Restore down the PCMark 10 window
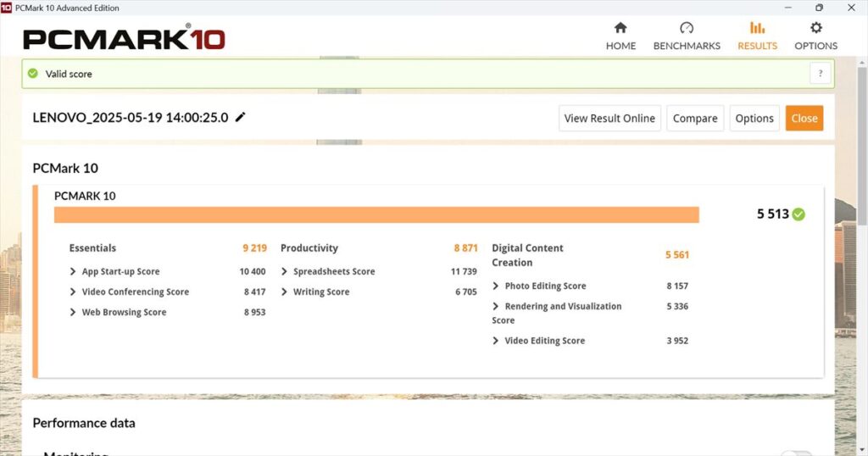868x456 pixels. (820, 8)
